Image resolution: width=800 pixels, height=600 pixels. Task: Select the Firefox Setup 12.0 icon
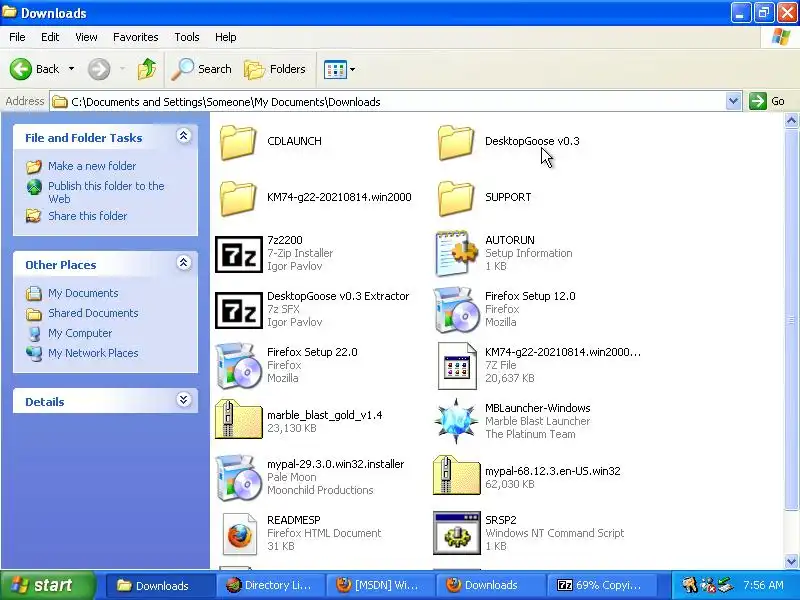(456, 310)
